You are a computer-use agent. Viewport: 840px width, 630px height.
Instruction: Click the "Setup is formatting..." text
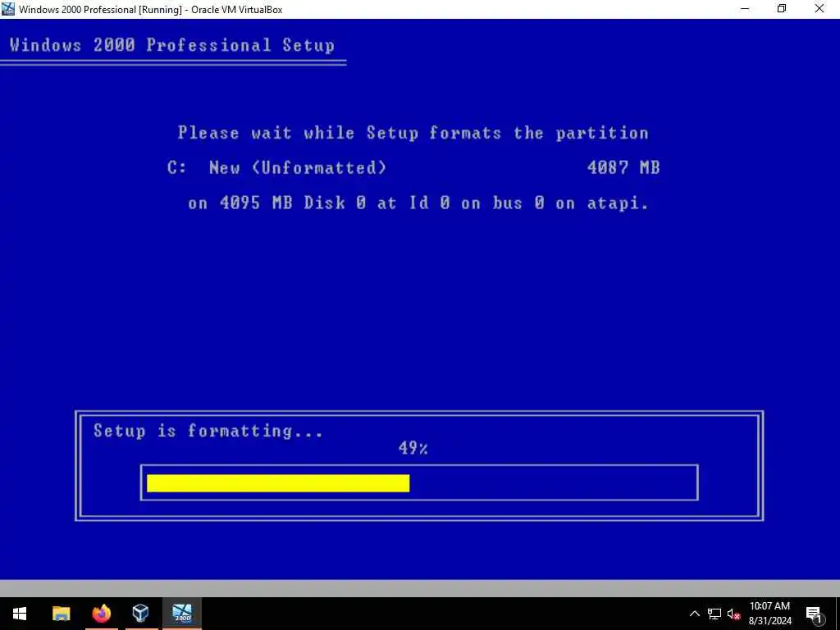[x=208, y=431]
